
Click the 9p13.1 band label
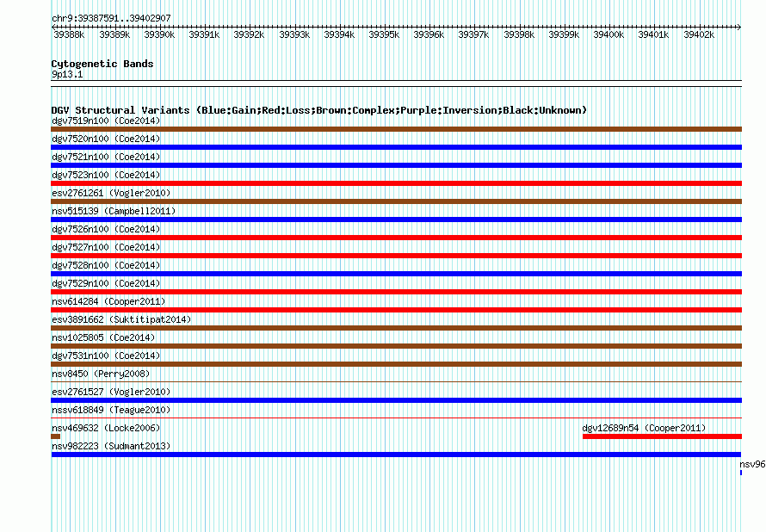pos(67,74)
